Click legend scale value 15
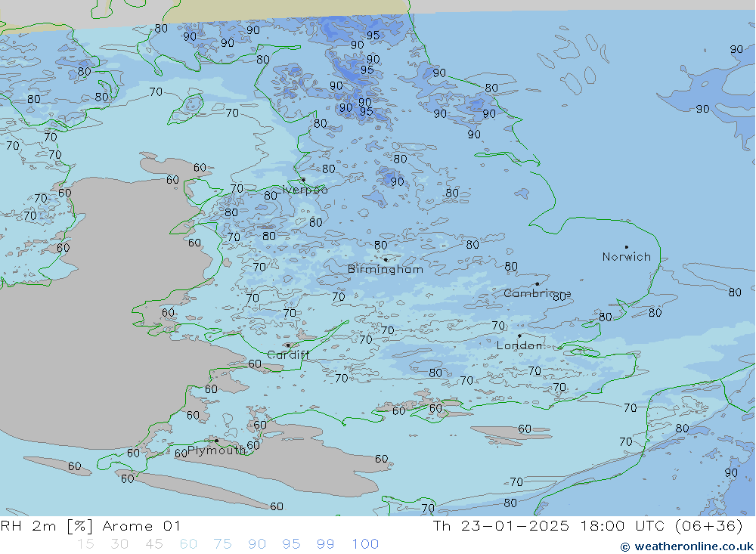Viewport: 756px width, 554px height. (x=86, y=544)
